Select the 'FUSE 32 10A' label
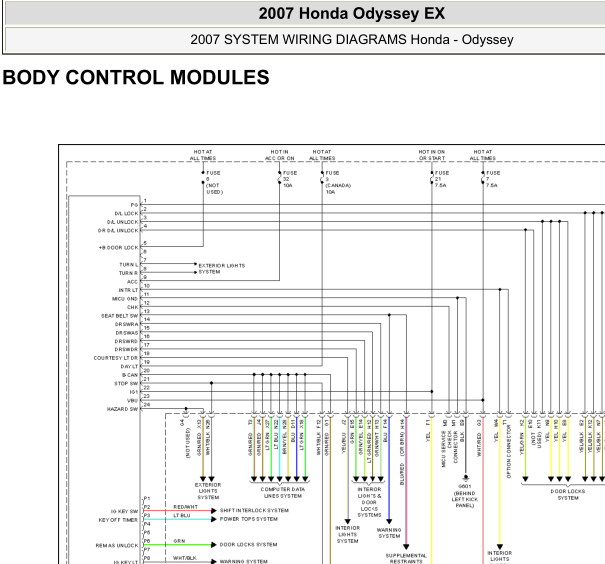 click(x=290, y=179)
